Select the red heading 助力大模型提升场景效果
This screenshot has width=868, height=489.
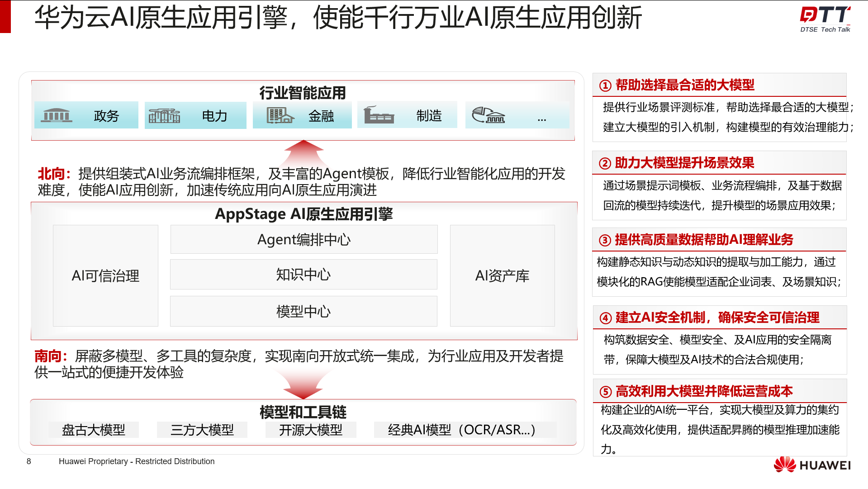tap(684, 163)
